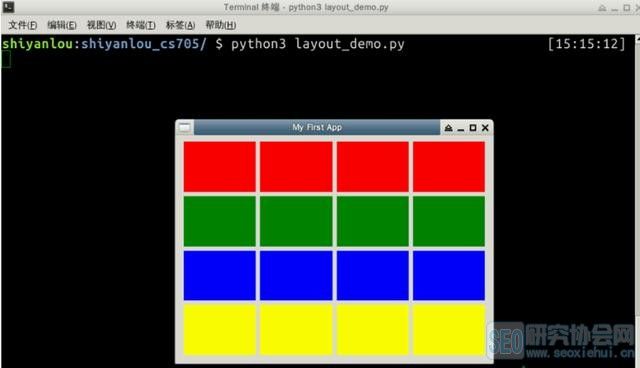Click the shiyanlou_cs705/ prompt path
Screen dimensions: 640x368
144,44
